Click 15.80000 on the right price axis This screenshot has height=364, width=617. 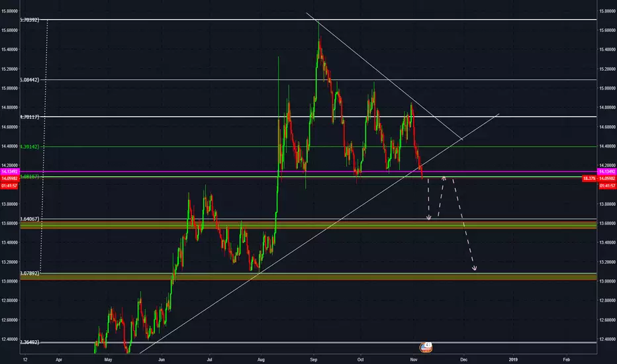click(x=607, y=11)
